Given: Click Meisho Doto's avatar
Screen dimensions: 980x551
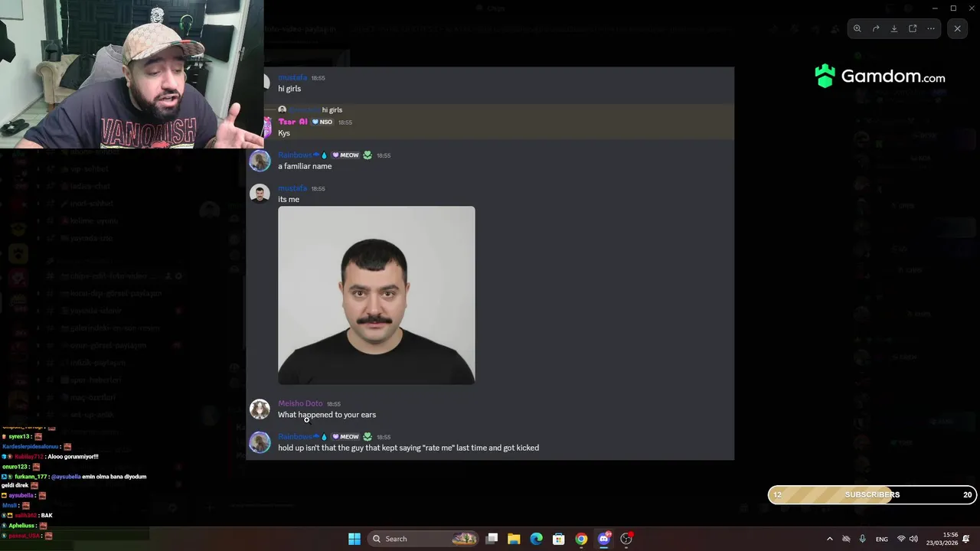Looking at the screenshot, I should 260,409.
